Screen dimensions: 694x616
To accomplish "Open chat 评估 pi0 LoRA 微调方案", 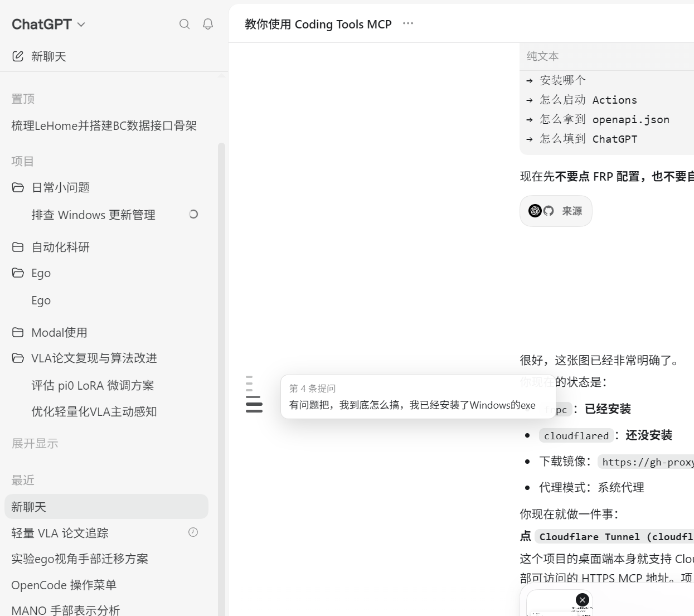I will [93, 385].
